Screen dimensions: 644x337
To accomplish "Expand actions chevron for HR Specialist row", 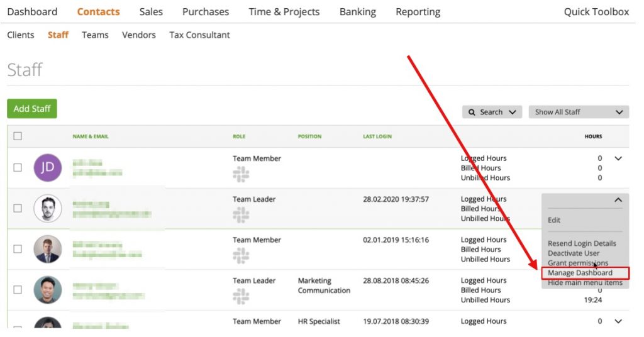I will 618,321.
